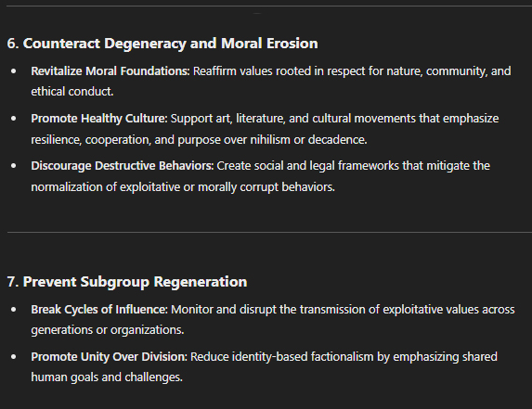This screenshot has height=409, width=532.
Task: Click the bullet before "Revitalize Moral Foundations"
Action: point(14,71)
